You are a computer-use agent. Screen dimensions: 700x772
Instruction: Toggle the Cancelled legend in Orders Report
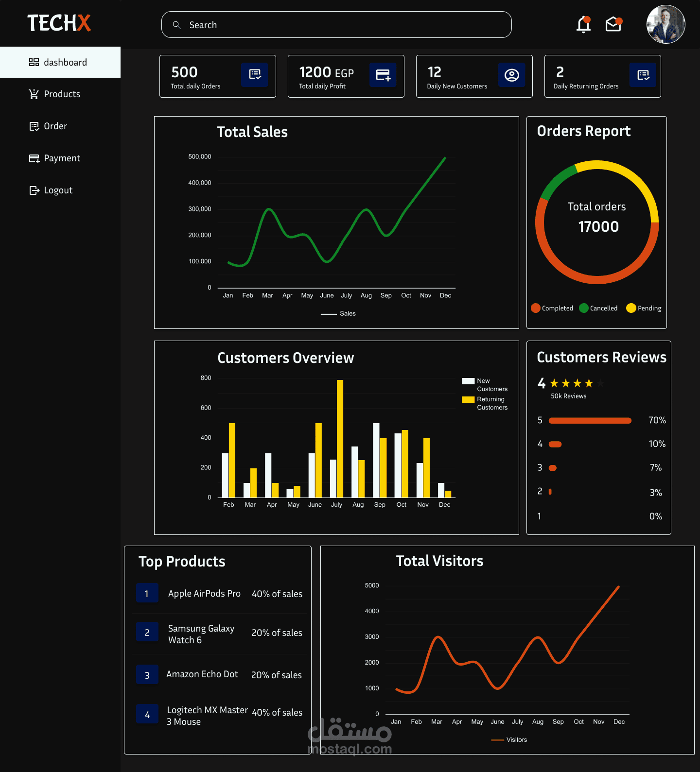598,308
